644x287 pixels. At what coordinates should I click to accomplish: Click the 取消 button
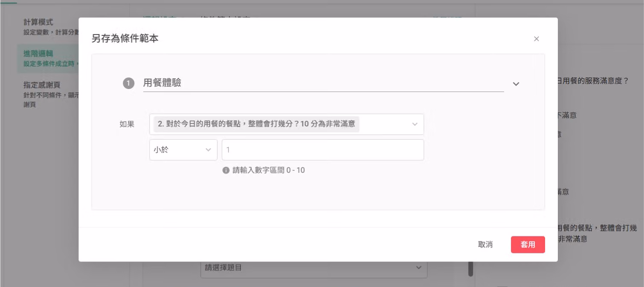point(485,245)
